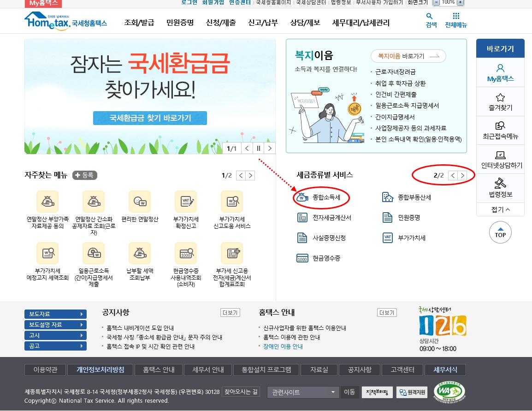
Task: Open 납부할 세액 조회납부 icon
Action: pos(140,253)
